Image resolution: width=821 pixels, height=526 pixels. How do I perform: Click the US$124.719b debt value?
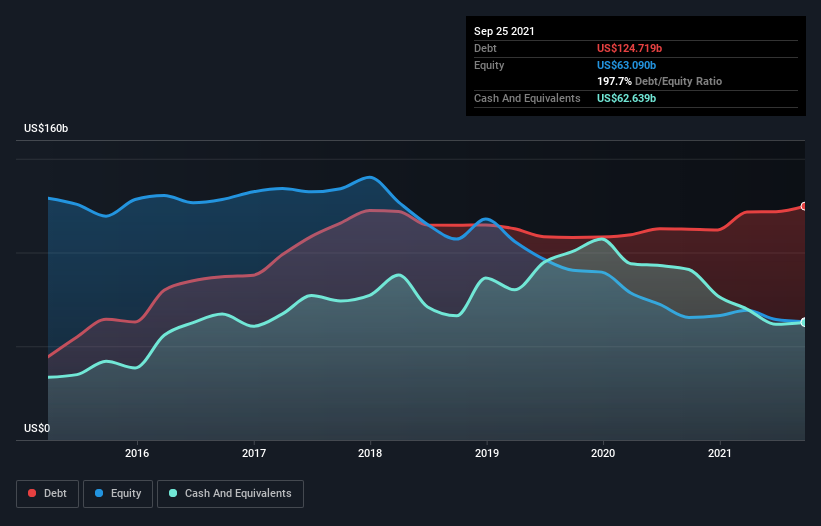coord(629,48)
